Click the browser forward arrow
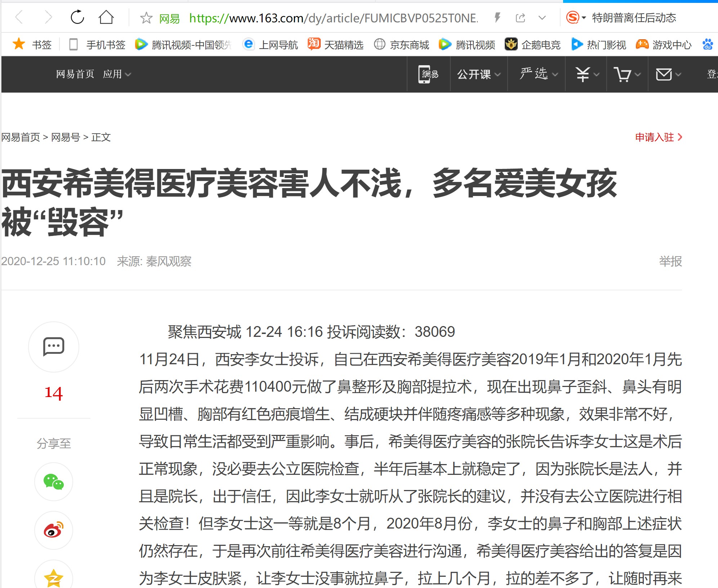The width and height of the screenshot is (718, 588). point(48,17)
